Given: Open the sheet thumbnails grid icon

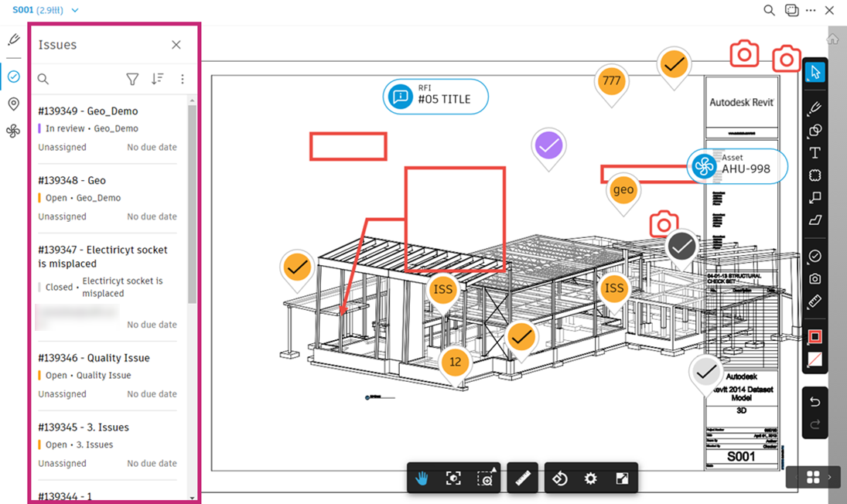Looking at the screenshot, I should click(813, 477).
